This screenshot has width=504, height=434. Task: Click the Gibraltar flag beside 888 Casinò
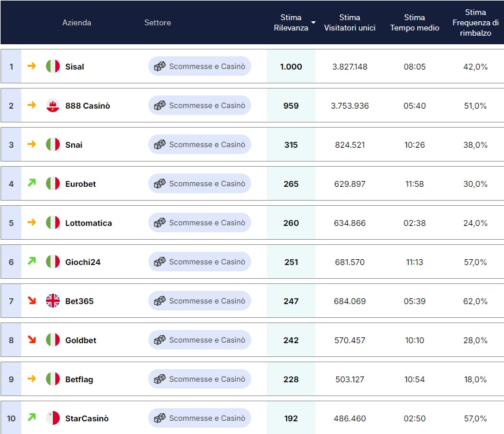(x=53, y=105)
